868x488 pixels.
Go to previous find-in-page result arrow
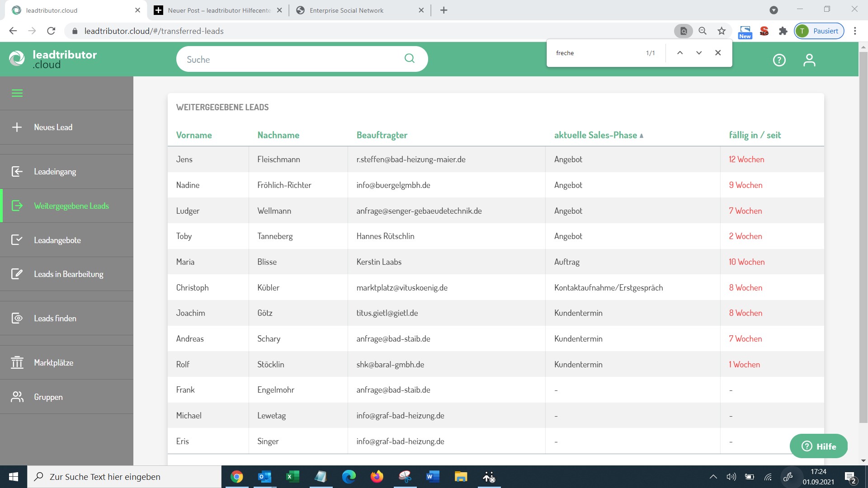point(679,53)
